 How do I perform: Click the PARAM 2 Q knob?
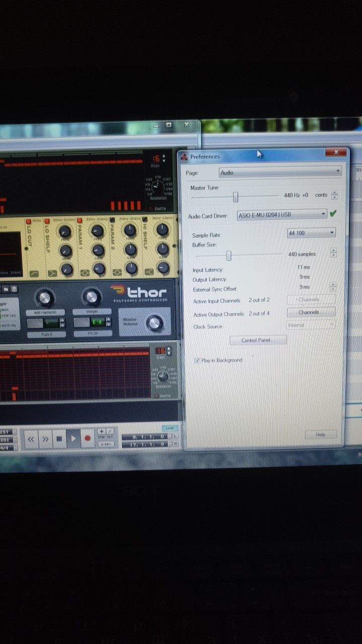pyautogui.click(x=131, y=268)
